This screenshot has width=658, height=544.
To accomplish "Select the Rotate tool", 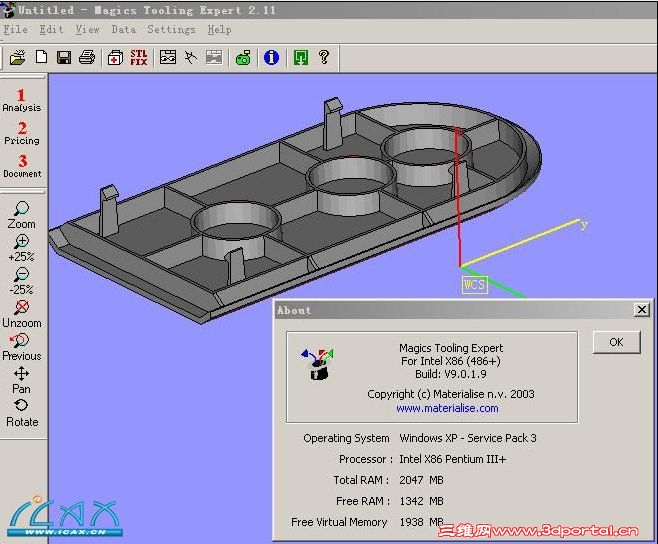I will point(22,413).
